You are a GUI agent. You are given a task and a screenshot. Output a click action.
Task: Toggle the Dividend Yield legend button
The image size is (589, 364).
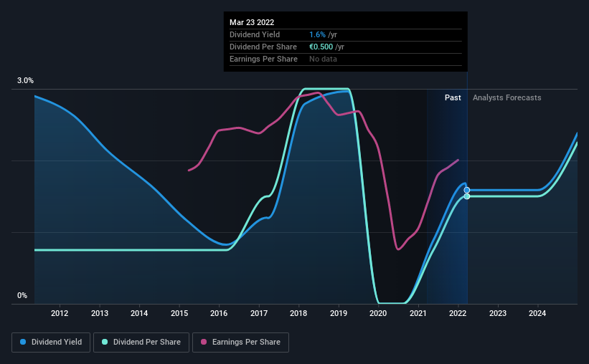tap(51, 343)
